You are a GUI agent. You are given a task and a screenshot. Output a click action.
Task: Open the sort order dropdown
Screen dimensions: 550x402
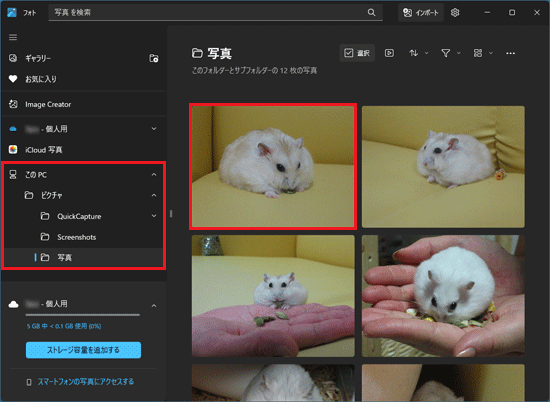click(x=419, y=53)
